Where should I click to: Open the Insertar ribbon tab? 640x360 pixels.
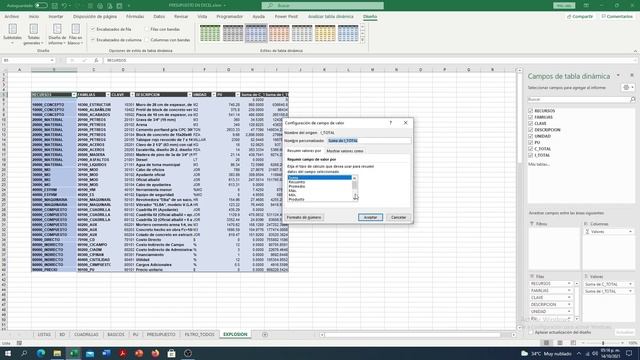pyautogui.click(x=56, y=17)
